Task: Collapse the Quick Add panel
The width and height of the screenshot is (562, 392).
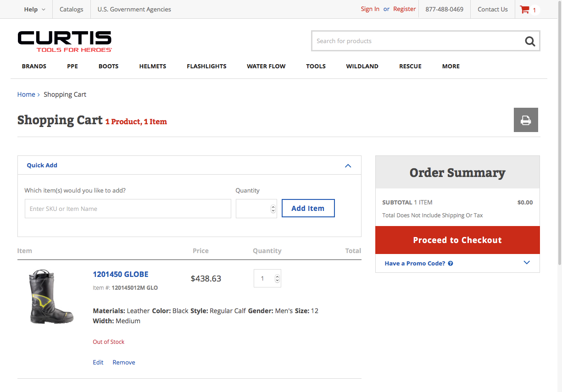Action: coord(348,166)
